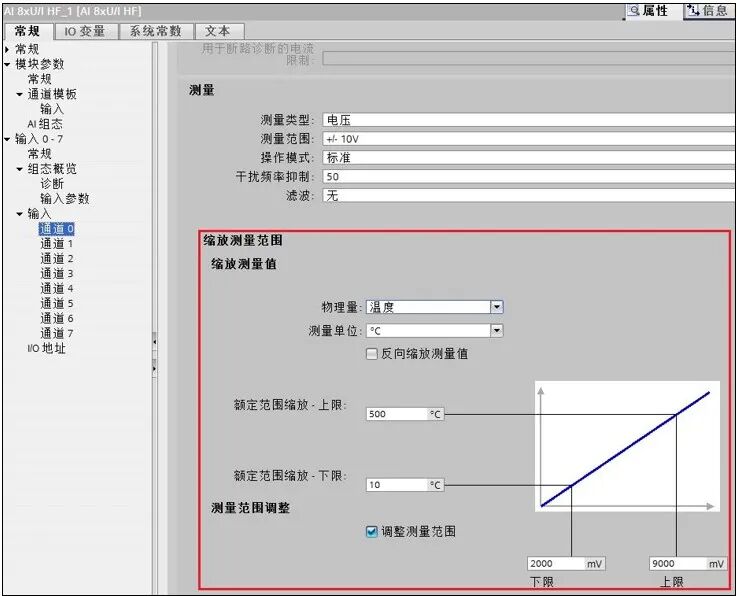737x596 pixels.
Task: Click the 下限 scaling field showing 10
Action: coord(405,485)
